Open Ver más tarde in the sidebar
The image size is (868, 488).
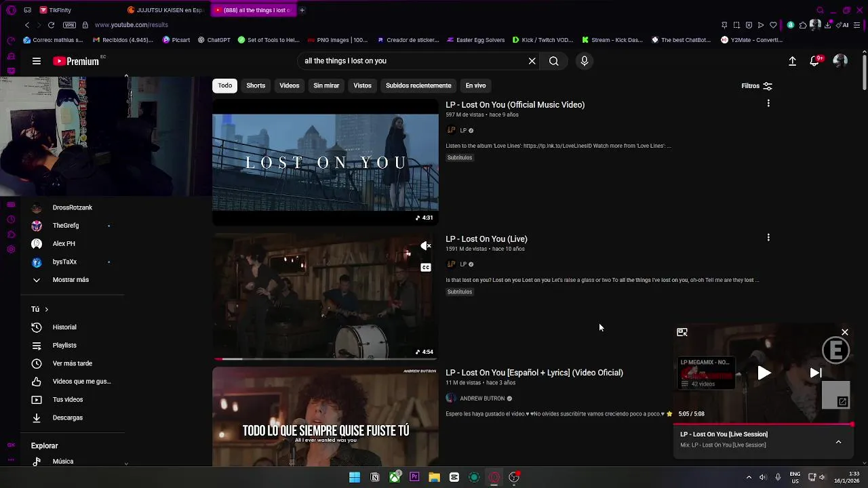(x=73, y=363)
